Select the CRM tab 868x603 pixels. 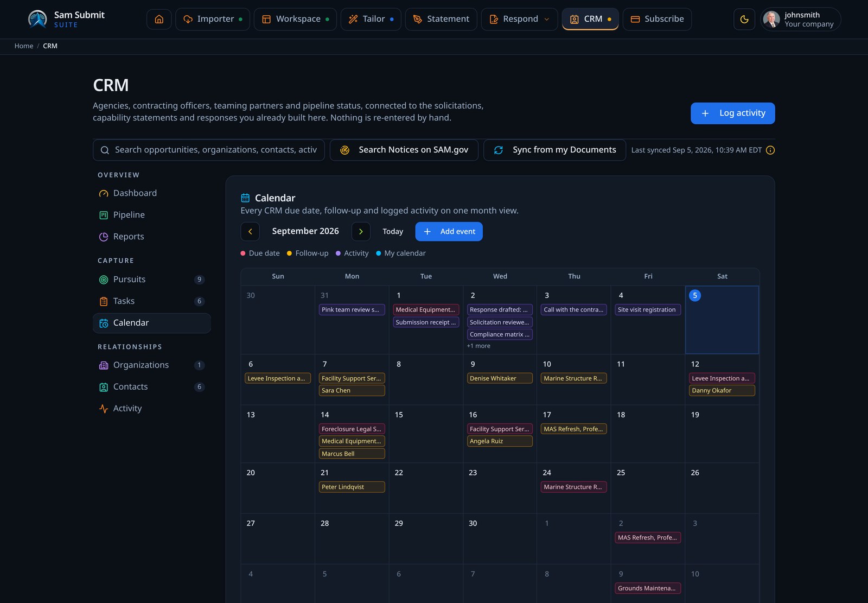(590, 19)
